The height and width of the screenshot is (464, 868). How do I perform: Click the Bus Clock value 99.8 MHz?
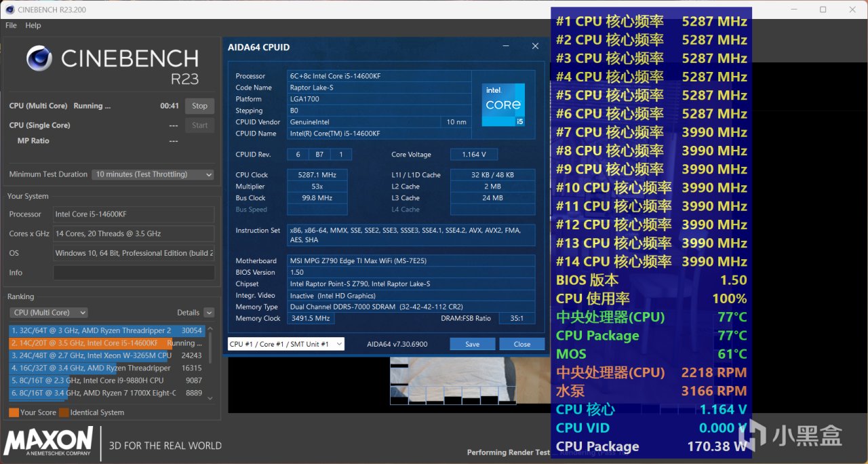tap(317, 198)
